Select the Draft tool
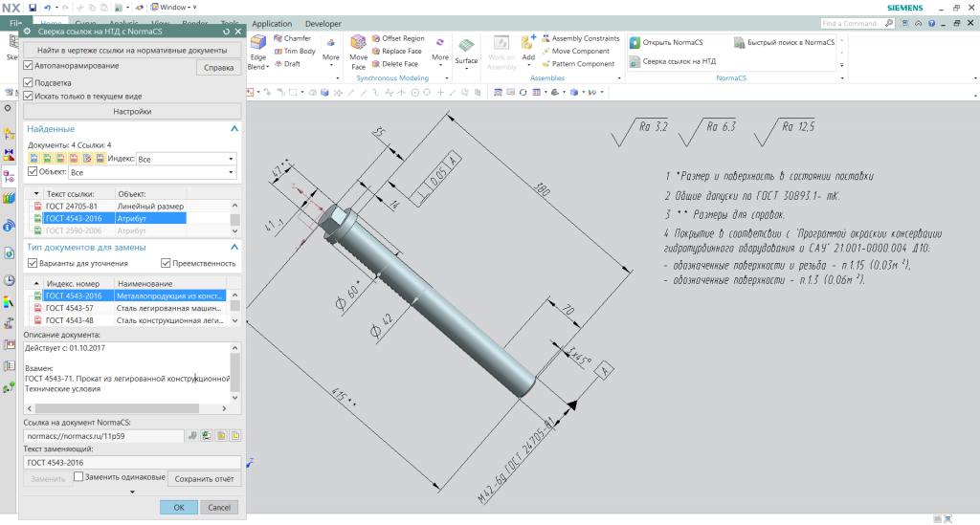This screenshot has width=980, height=525. coord(287,64)
